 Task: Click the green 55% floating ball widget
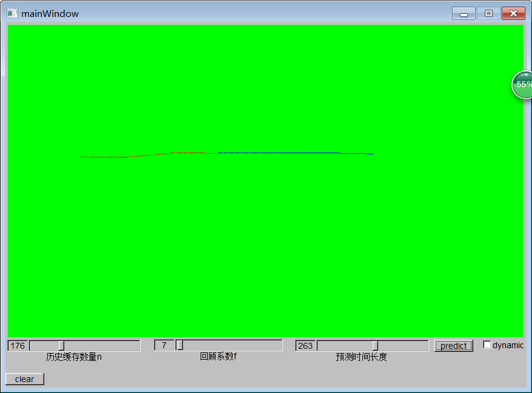click(522, 85)
